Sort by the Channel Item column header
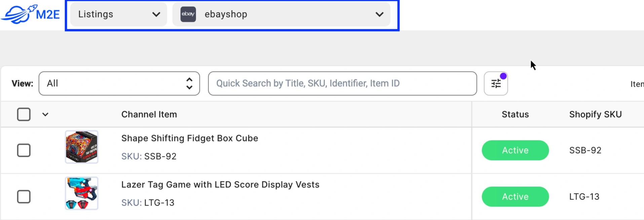 click(x=149, y=114)
